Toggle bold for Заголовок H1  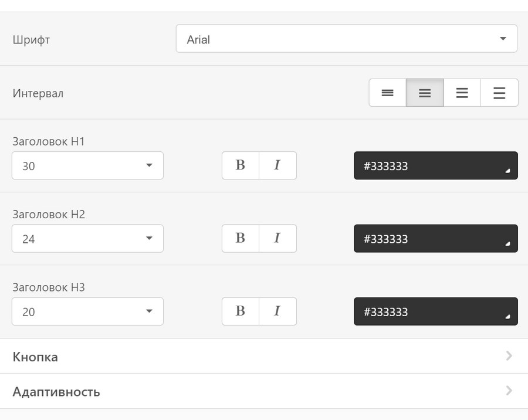(x=240, y=165)
